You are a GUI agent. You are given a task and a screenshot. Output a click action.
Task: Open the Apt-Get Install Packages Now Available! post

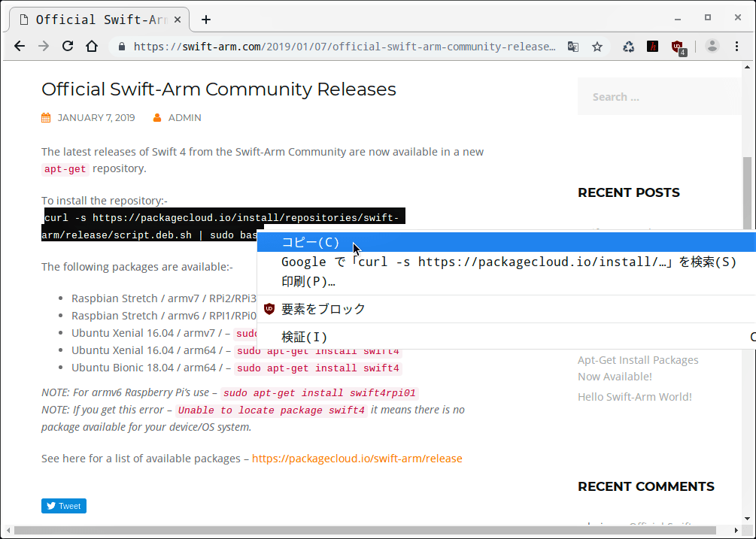[x=638, y=368]
